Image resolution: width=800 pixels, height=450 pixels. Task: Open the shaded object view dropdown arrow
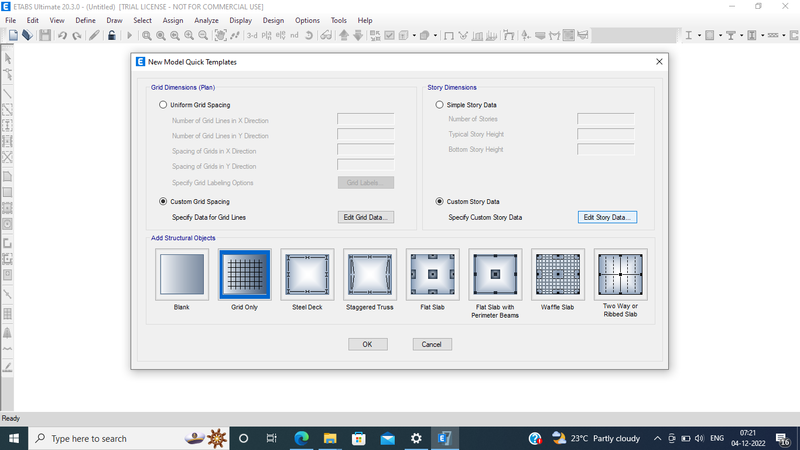[435, 35]
